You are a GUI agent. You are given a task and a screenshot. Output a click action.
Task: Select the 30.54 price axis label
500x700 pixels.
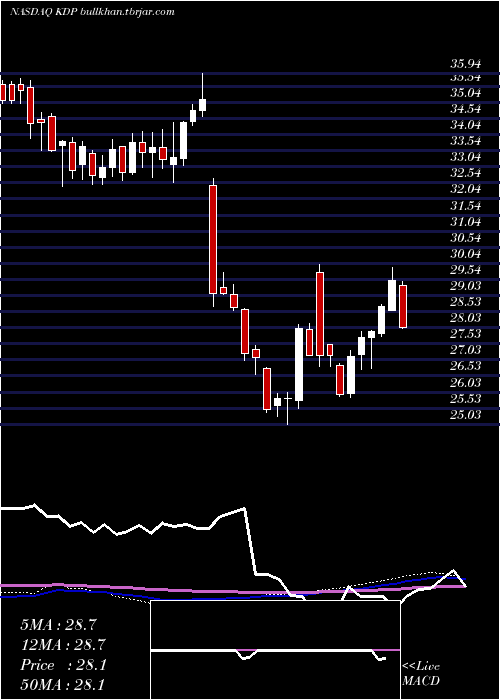[x=466, y=238]
